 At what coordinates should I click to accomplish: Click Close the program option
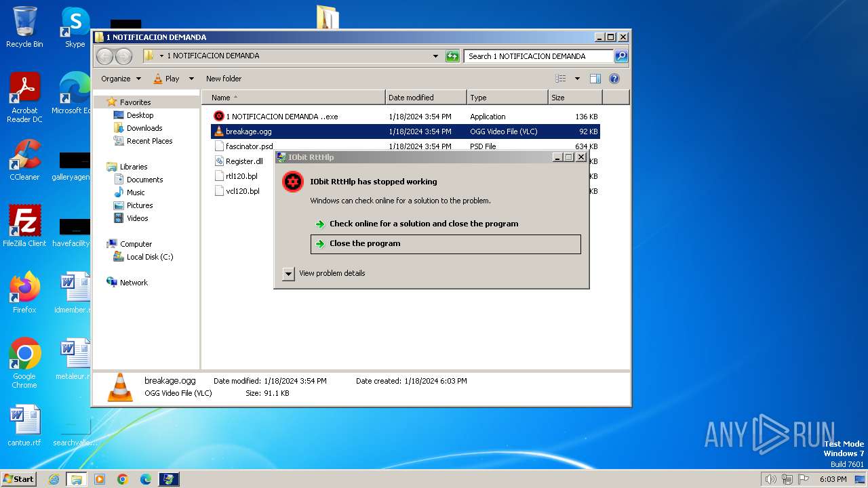(446, 244)
